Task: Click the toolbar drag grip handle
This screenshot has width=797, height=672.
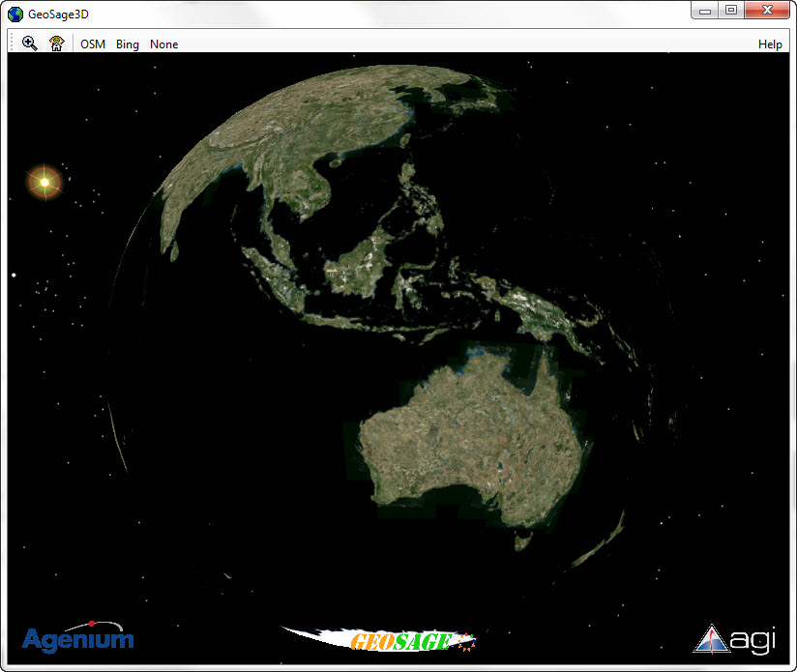Action: (12, 43)
